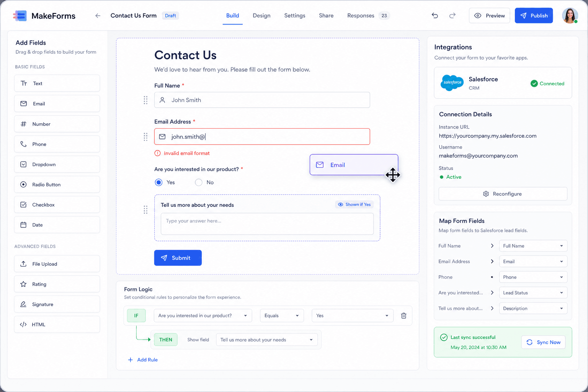Image resolution: width=588 pixels, height=392 pixels.
Task: Toggle the Shown if Yes visibility badge
Action: (354, 204)
